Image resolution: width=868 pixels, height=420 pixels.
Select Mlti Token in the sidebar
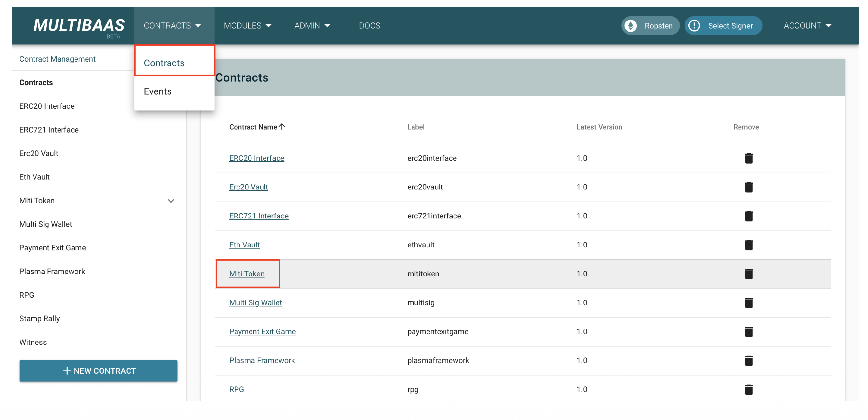(x=37, y=201)
